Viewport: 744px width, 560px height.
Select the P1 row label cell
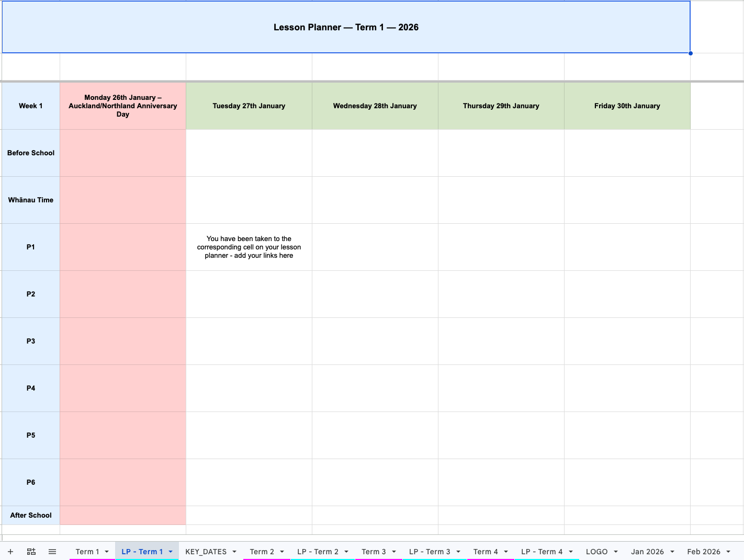tap(31, 247)
